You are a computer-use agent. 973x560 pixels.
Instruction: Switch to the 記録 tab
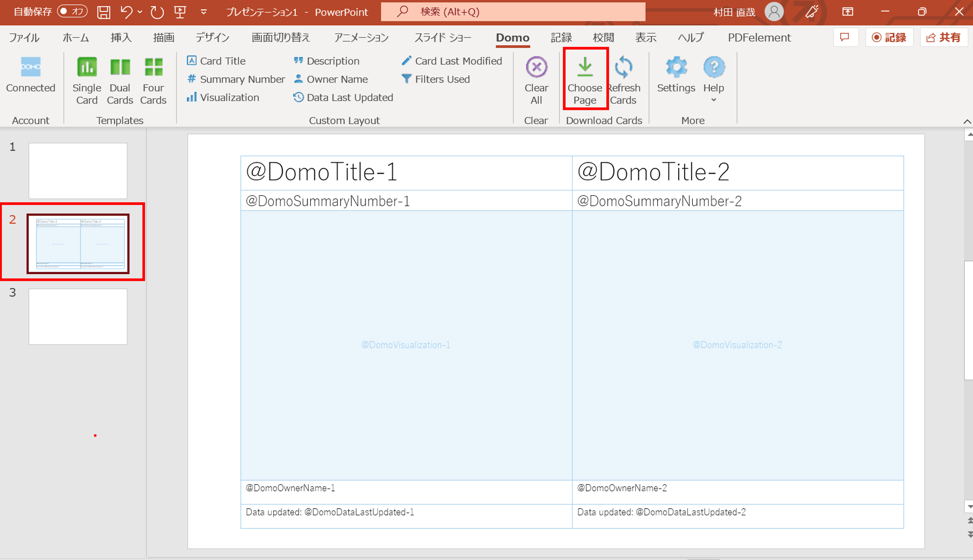(x=561, y=37)
